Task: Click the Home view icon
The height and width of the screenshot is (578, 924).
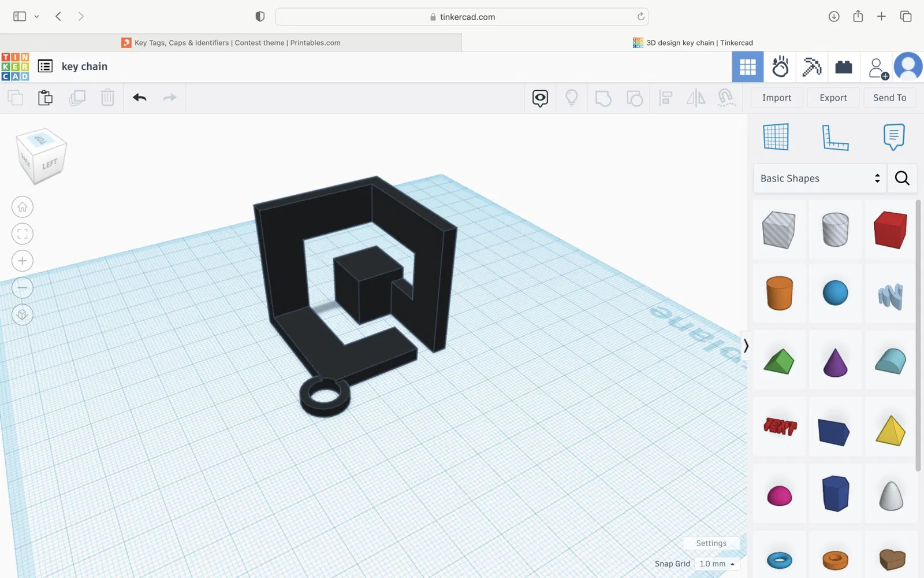Action: [x=23, y=207]
